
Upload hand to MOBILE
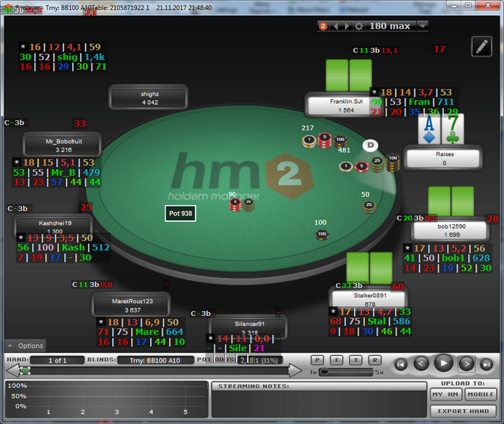pyautogui.click(x=480, y=394)
